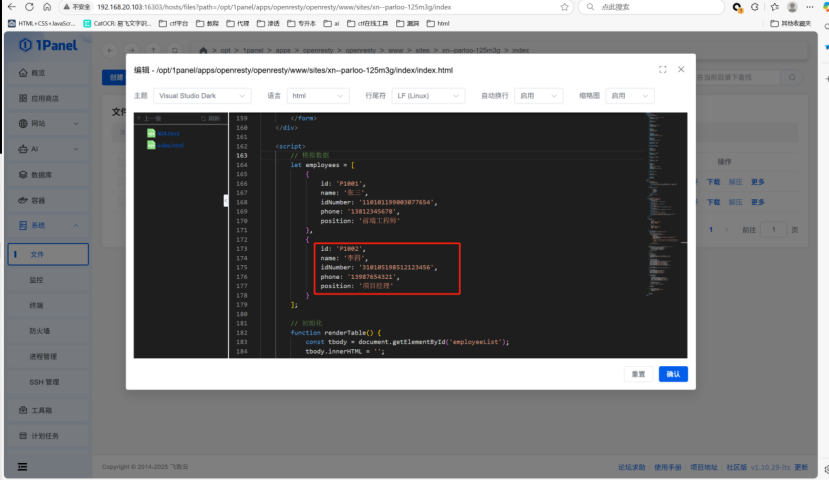Close the editor dialog
The width and height of the screenshot is (829, 480).
[x=681, y=69]
